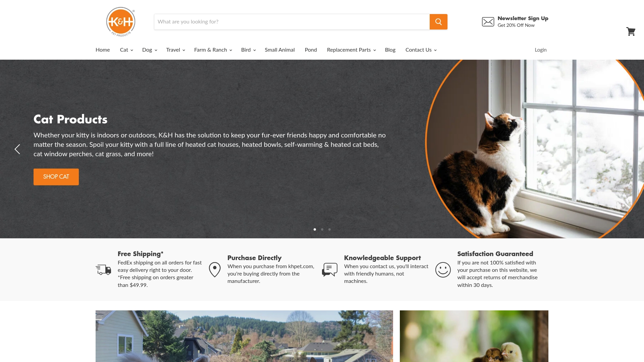Screen dimensions: 644x362
Task: Click the smiley face satisfaction icon
Action: [443, 269]
